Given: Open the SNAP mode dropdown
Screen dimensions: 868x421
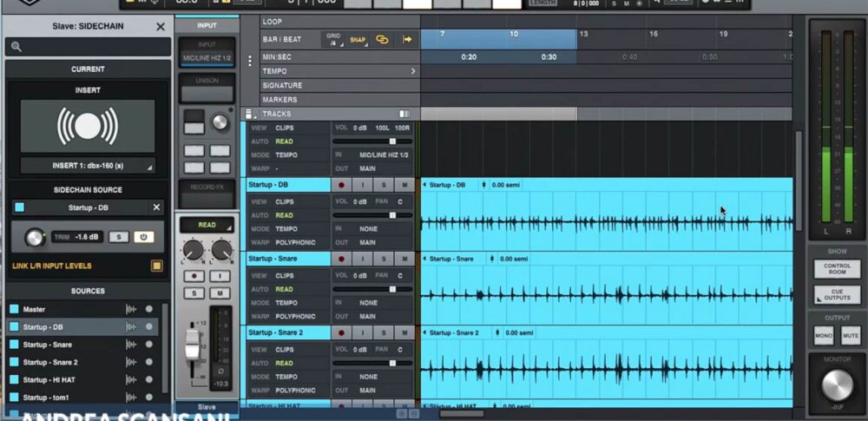Looking at the screenshot, I should (x=358, y=39).
